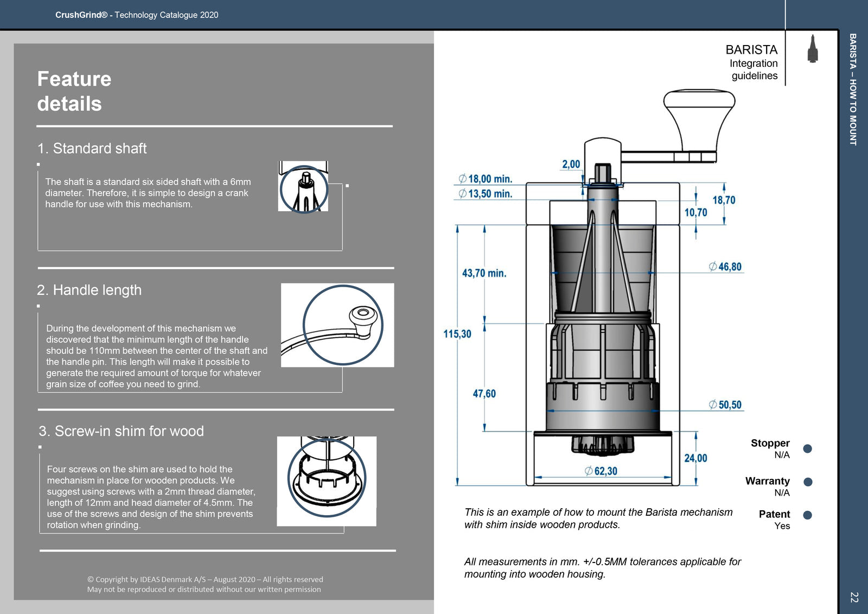Select the Warranty status dot
Image resolution: width=868 pixels, height=614 pixels.
[x=808, y=482]
